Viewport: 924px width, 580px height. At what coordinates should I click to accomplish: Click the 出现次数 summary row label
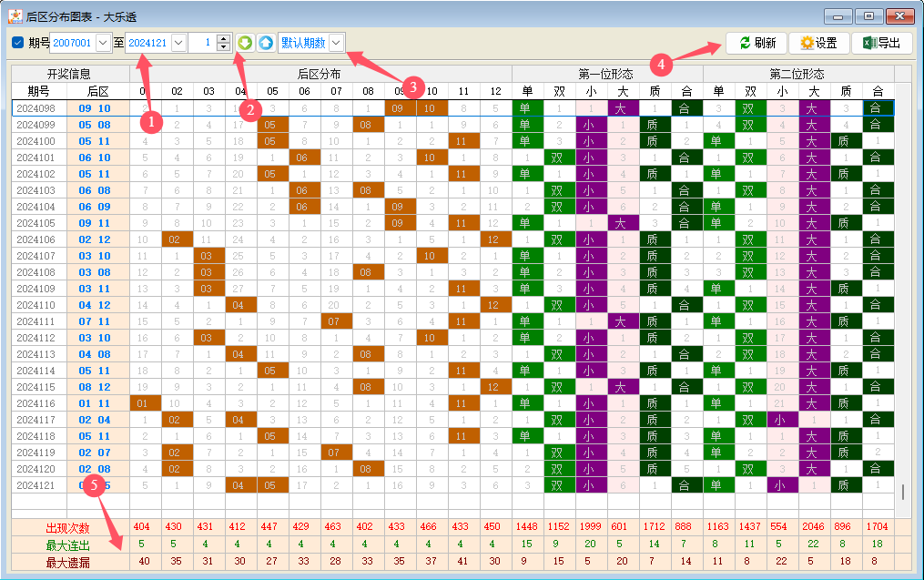point(67,527)
